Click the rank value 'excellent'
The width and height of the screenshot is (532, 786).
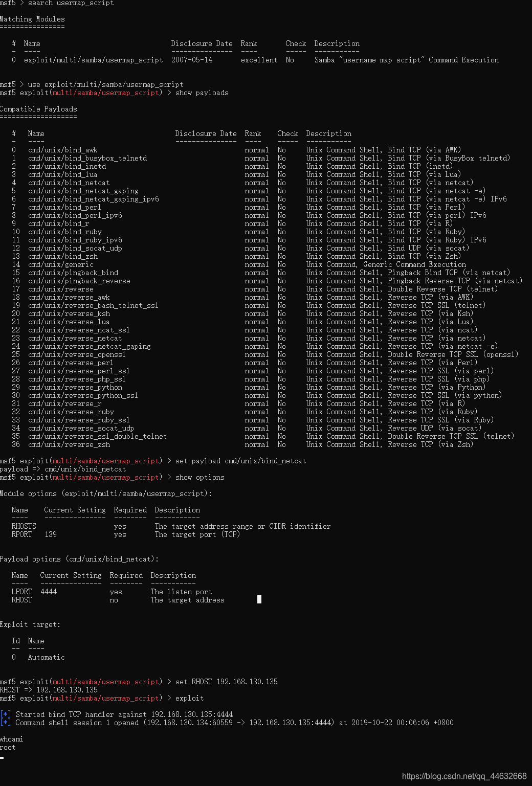pos(259,60)
